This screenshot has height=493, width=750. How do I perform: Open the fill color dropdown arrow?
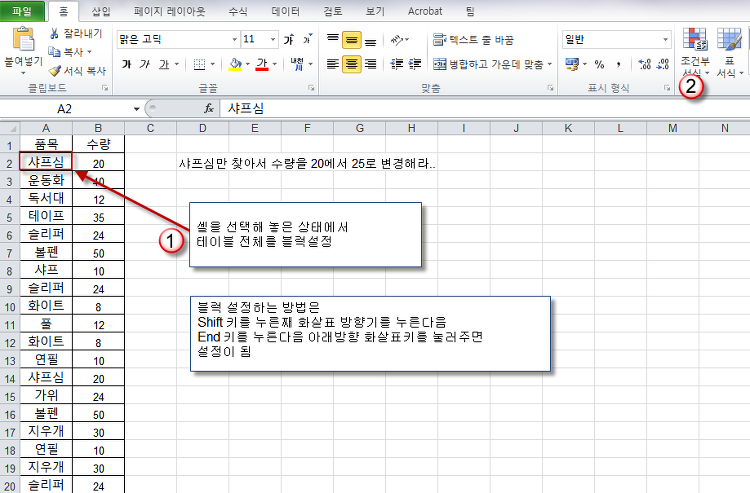(x=247, y=64)
